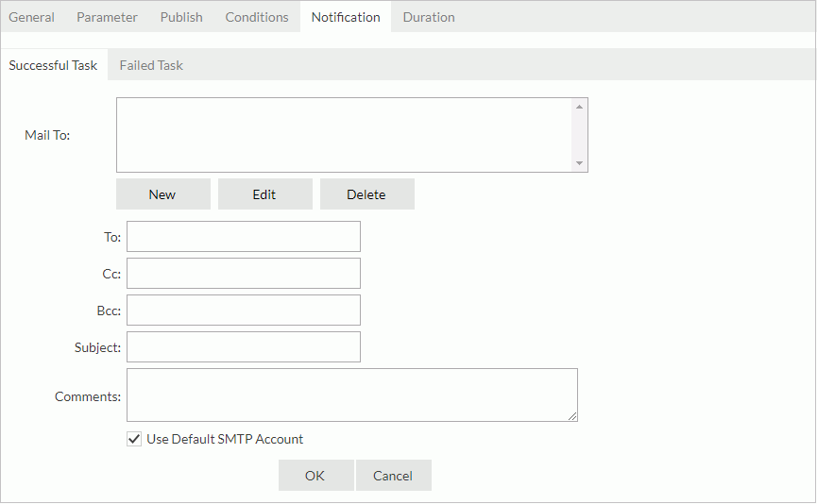Focus the Bcc input field
817x504 pixels.
point(244,311)
